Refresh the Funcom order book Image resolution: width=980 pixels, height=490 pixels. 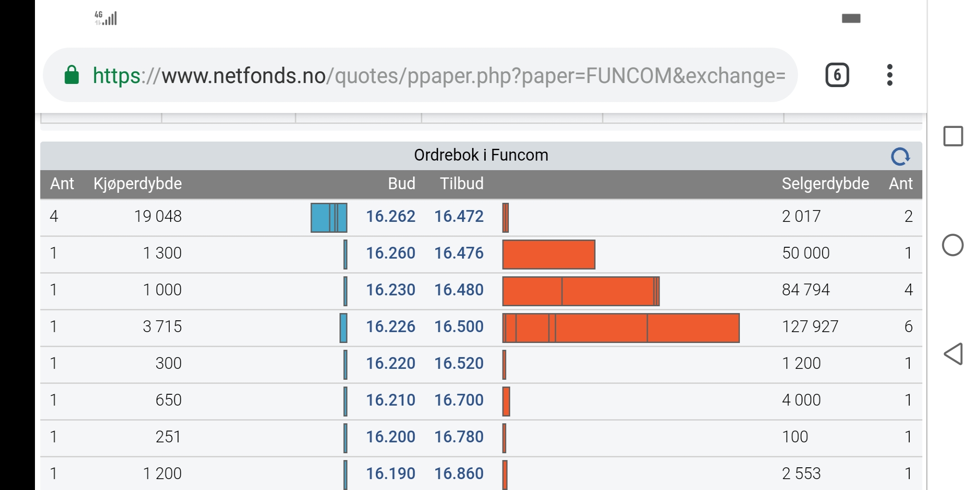click(x=900, y=157)
